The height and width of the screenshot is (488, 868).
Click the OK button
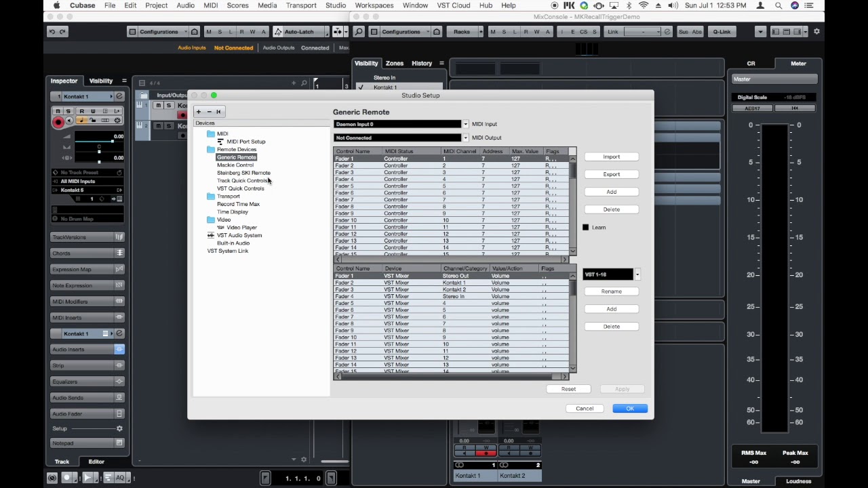point(630,409)
